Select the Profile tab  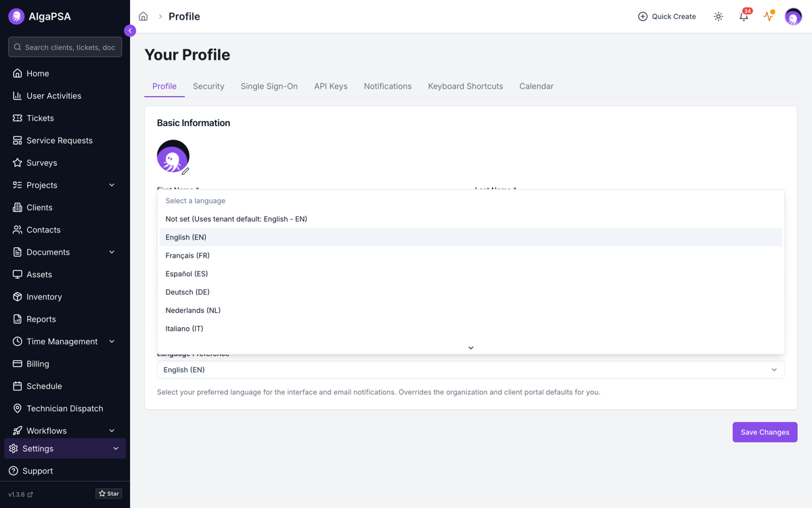pos(164,86)
